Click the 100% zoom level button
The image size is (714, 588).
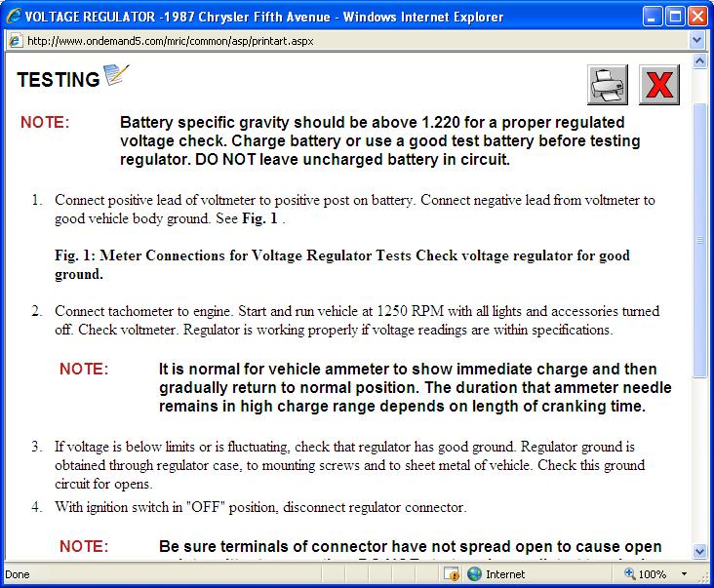(653, 574)
